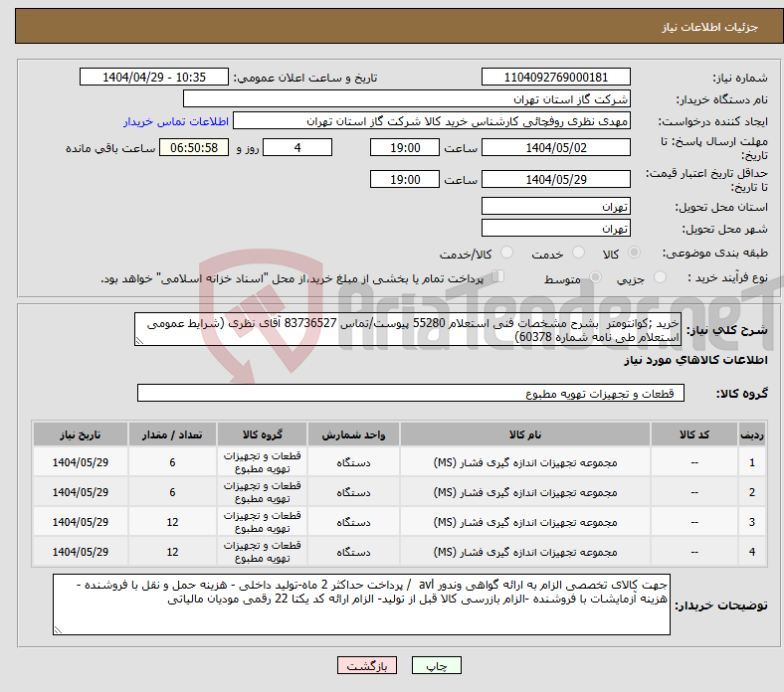The width and height of the screenshot is (784, 692).
Task: Click the price validity time field next to 1404/05/29
Action: 405,179
